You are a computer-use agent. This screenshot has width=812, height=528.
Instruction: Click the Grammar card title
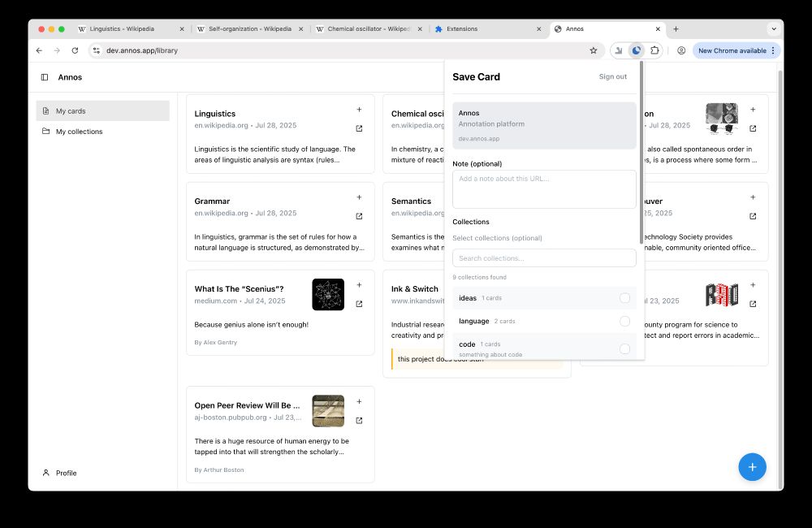(x=212, y=201)
